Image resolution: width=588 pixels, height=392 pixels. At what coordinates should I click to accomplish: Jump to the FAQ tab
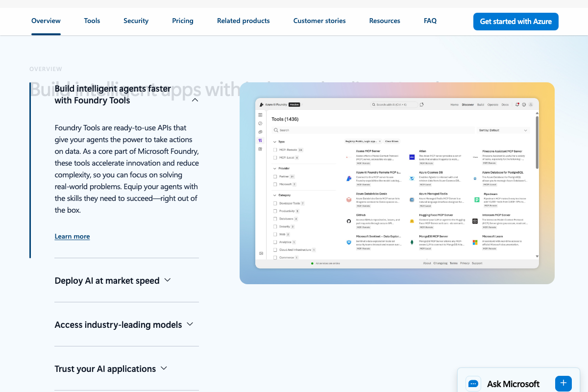430,21
